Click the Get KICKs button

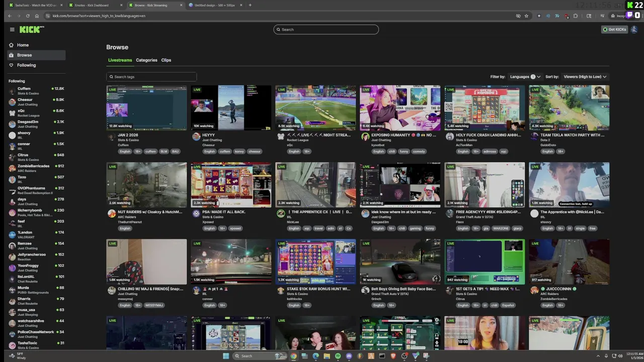pos(614,30)
